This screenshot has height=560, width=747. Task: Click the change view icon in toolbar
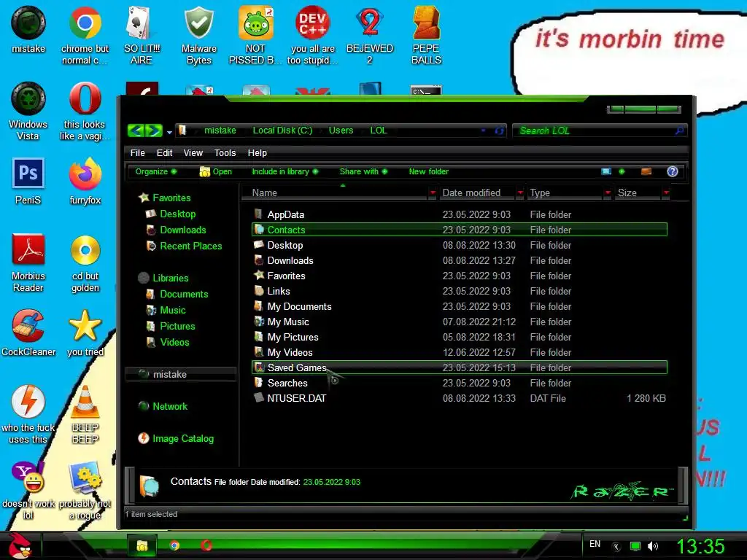point(606,171)
